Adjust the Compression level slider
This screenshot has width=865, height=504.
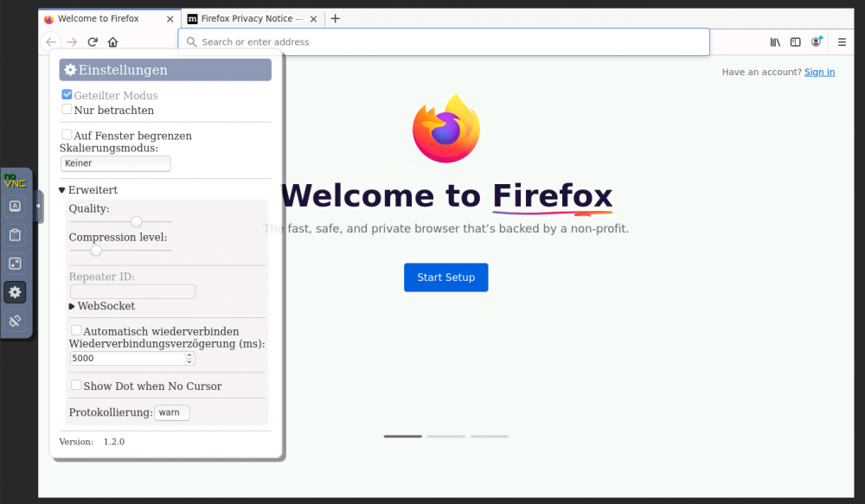121,251
